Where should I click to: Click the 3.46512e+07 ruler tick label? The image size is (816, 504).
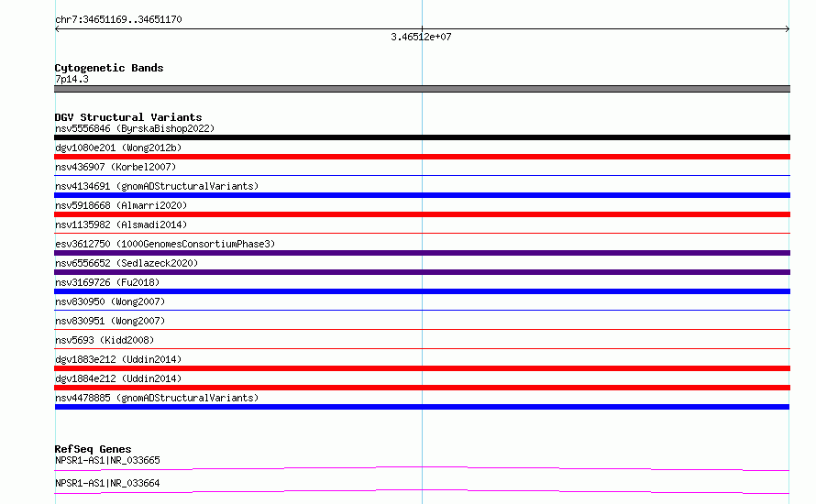click(x=421, y=37)
